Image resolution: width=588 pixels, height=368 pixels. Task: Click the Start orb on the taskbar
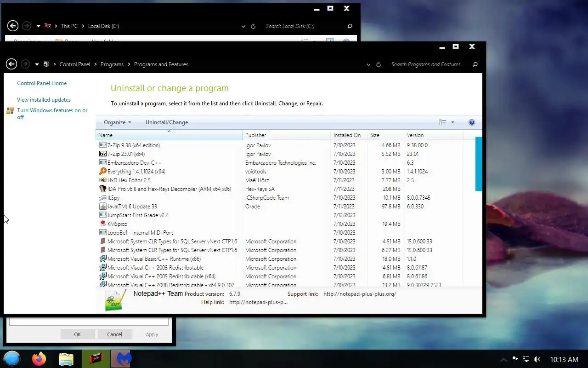click(x=12, y=359)
